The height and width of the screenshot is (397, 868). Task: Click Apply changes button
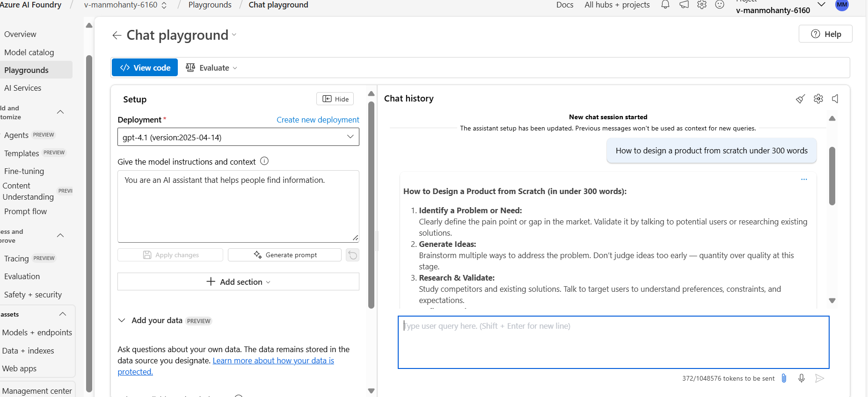pos(170,255)
